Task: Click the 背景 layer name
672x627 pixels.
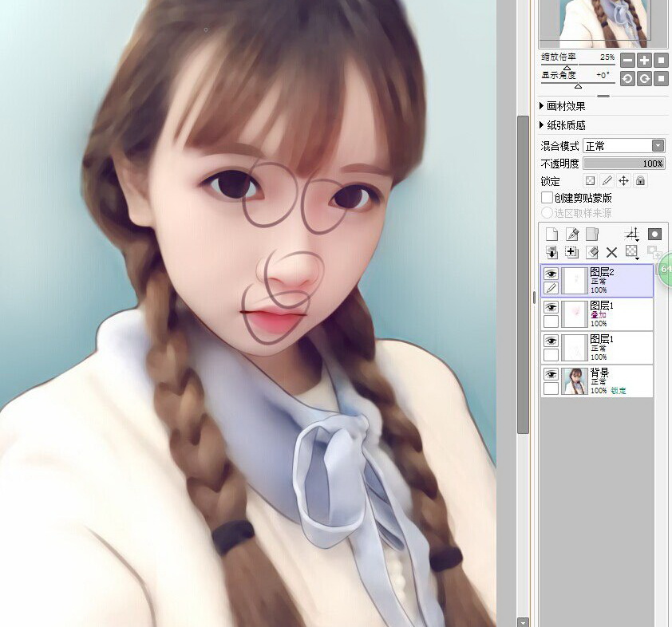Action: click(599, 373)
